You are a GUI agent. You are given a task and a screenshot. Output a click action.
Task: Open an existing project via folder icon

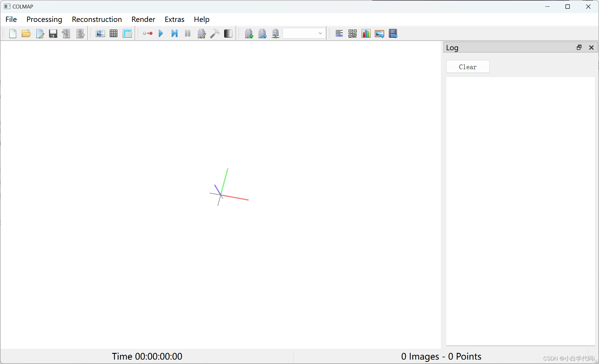pyautogui.click(x=26, y=34)
